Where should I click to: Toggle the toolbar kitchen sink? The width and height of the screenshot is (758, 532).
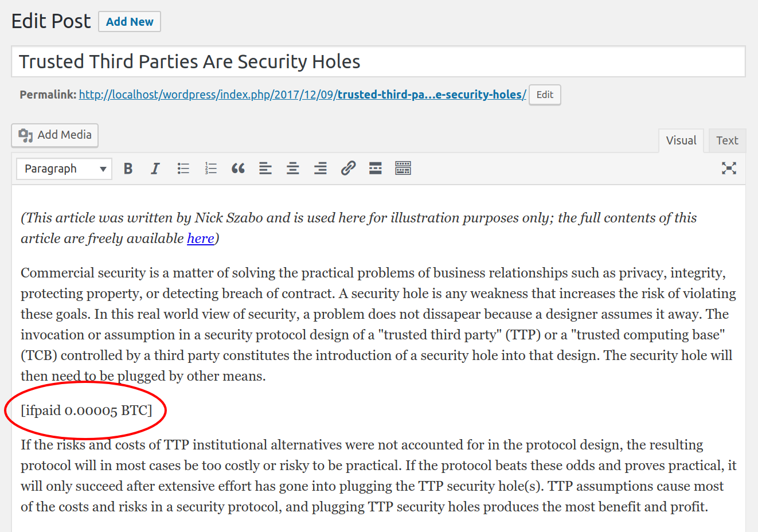tap(403, 169)
